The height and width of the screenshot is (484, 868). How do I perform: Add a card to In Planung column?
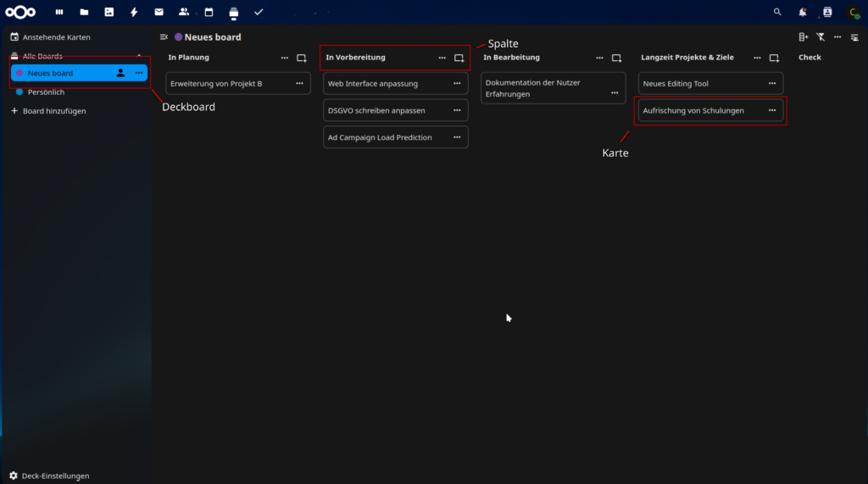click(301, 58)
